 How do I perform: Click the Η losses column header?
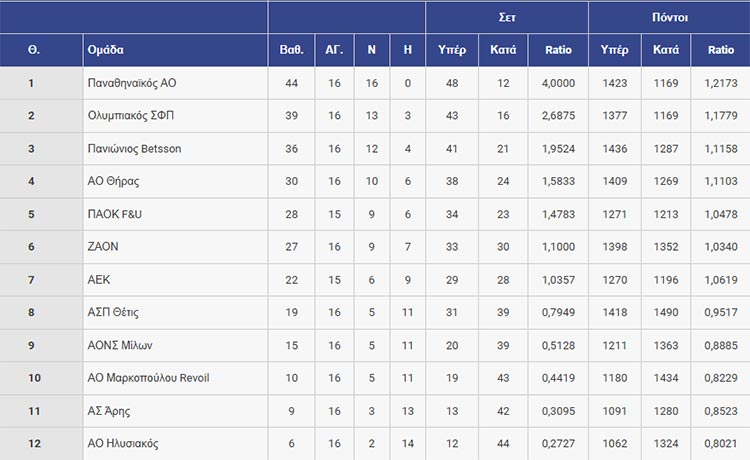pos(407,50)
